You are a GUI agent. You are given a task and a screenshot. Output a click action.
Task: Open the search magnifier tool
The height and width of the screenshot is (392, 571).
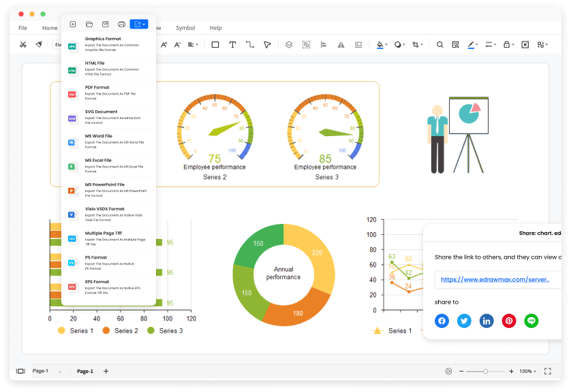click(440, 44)
